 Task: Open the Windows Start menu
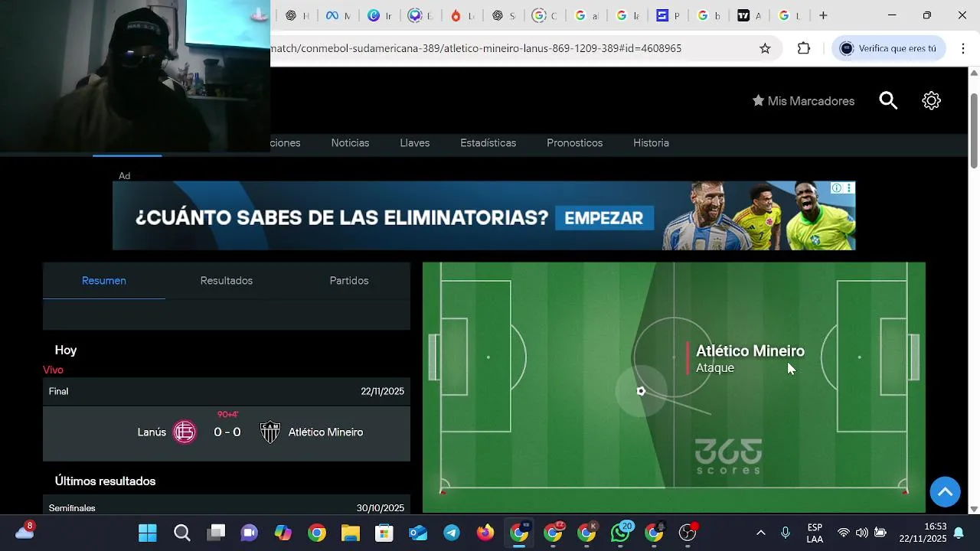pos(148,533)
